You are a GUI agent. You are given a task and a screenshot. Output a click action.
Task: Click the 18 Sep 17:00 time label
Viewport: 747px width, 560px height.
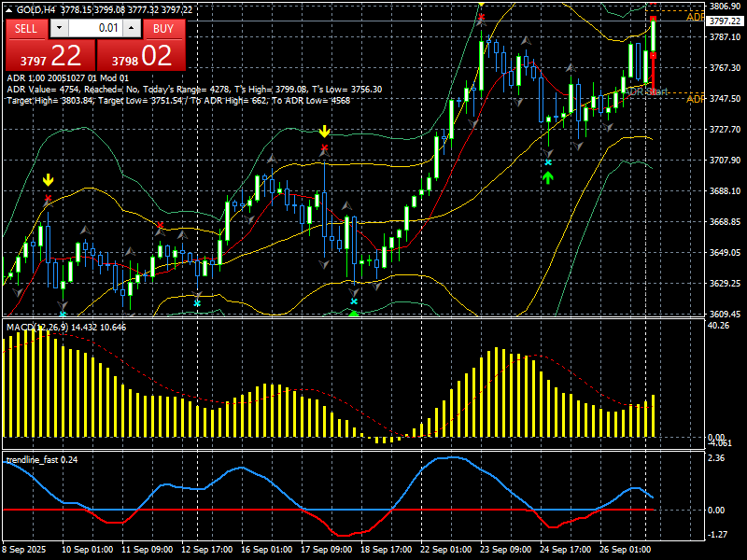coord(386,549)
